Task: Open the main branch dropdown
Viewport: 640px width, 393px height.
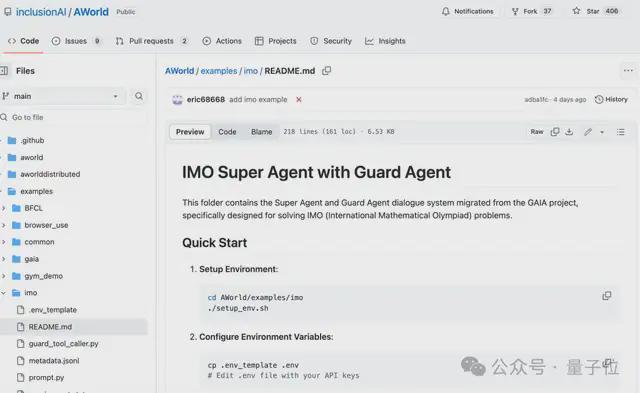Action: [61, 96]
